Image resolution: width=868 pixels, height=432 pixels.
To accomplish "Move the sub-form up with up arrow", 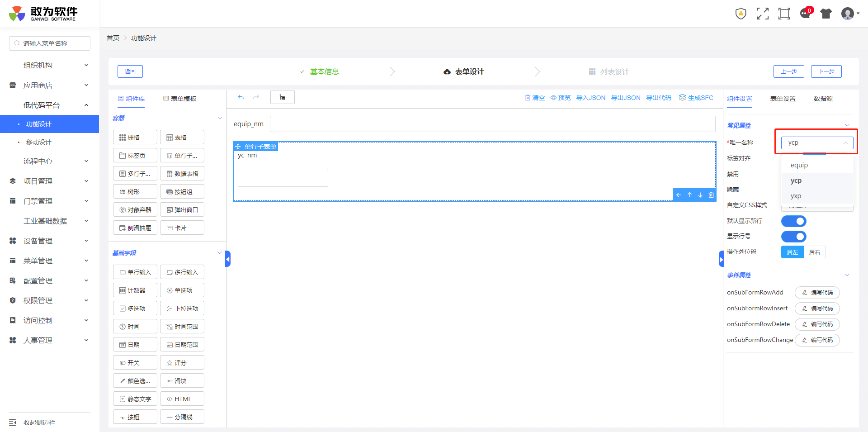I will (x=689, y=195).
